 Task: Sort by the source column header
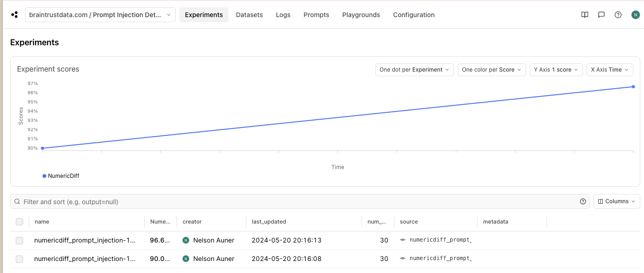click(x=409, y=222)
